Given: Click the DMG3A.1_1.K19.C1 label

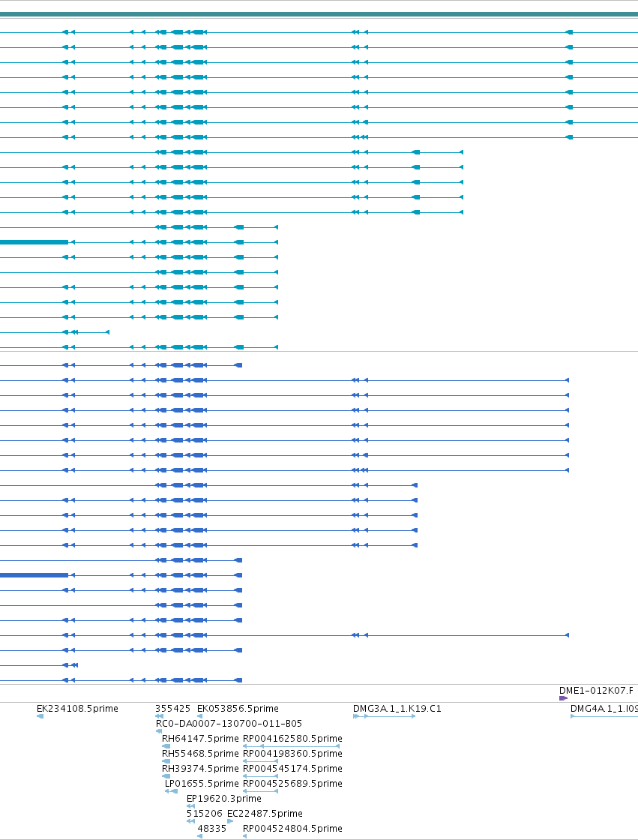Looking at the screenshot, I should (x=397, y=708).
